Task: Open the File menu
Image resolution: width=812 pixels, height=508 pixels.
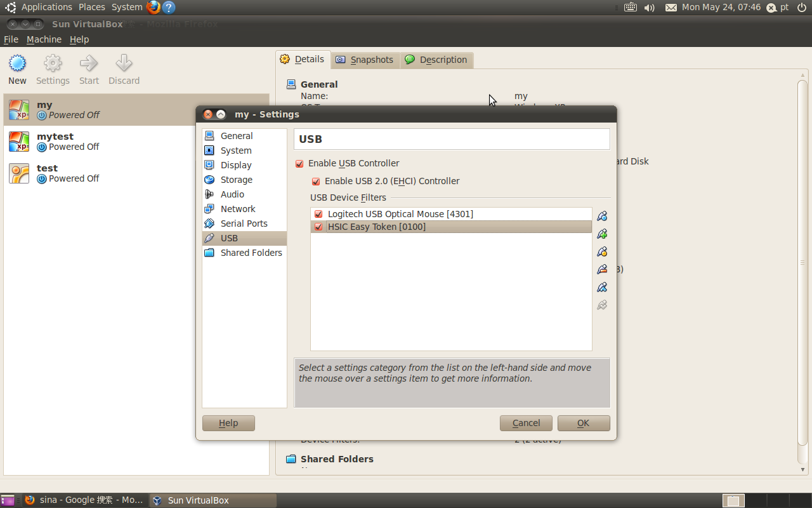Action: (11, 39)
